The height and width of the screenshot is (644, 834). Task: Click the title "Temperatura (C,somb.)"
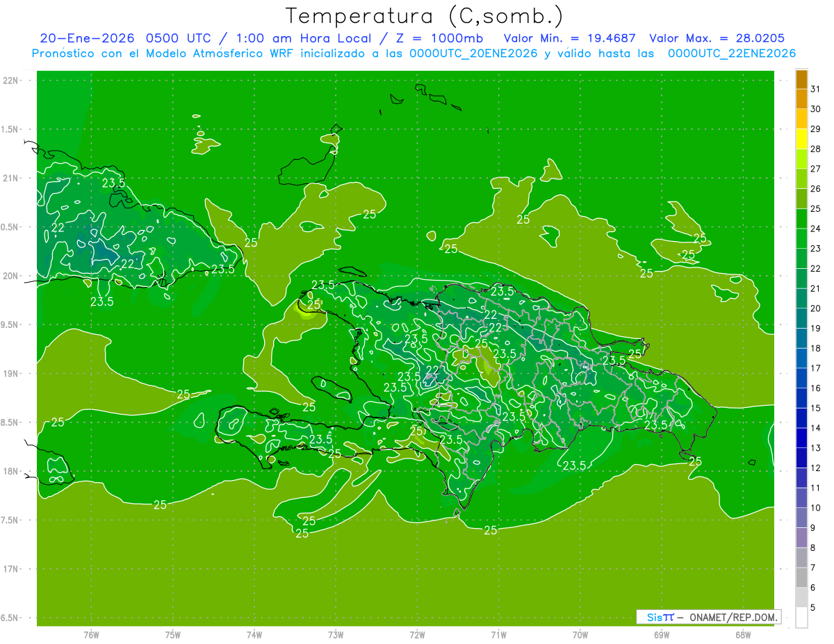coord(424,17)
